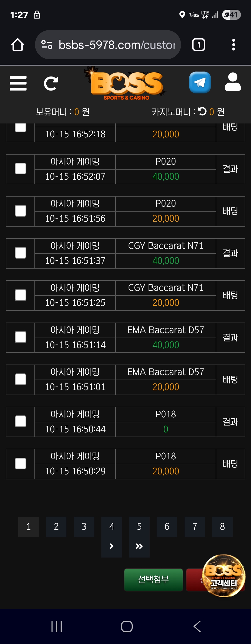
Task: Check the P018 16:50:29 betting row
Action: [x=21, y=464]
